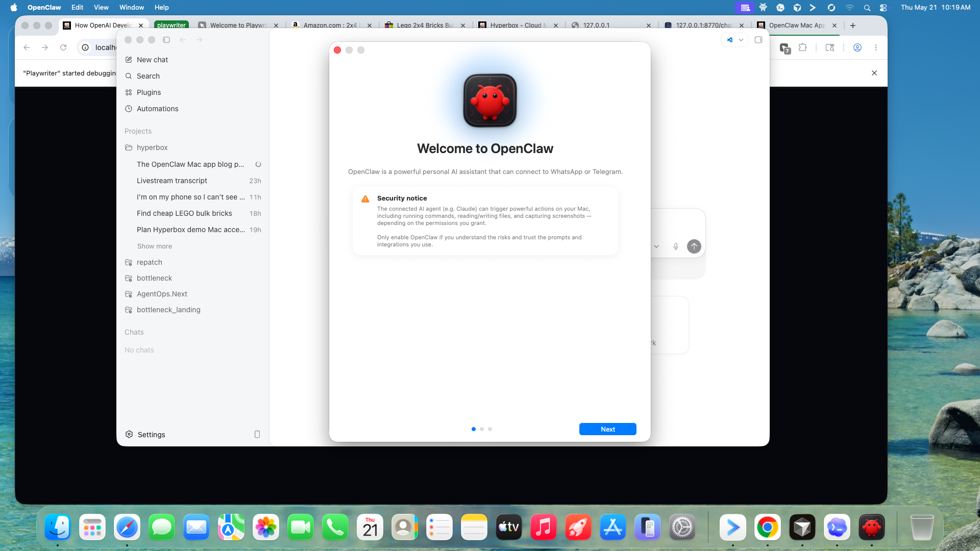This screenshot has height=551, width=980.
Task: Click the Chrome tab search icon
Action: click(x=830, y=47)
